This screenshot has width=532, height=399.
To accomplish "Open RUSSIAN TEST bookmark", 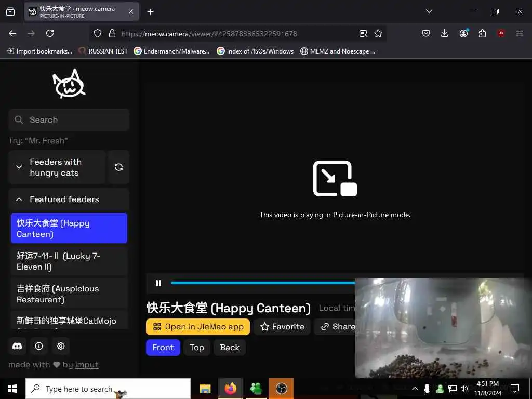I will (103, 51).
